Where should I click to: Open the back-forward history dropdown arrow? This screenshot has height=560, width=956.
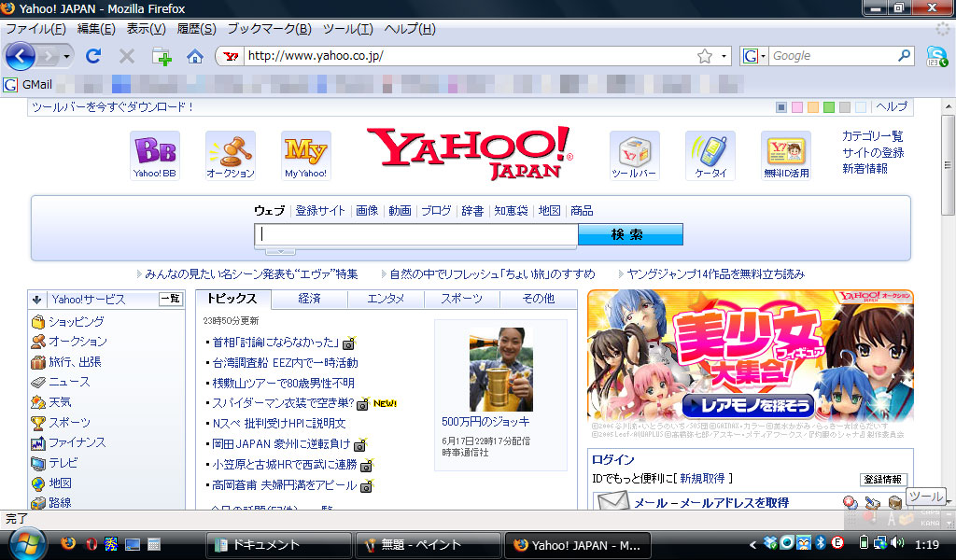click(x=66, y=57)
